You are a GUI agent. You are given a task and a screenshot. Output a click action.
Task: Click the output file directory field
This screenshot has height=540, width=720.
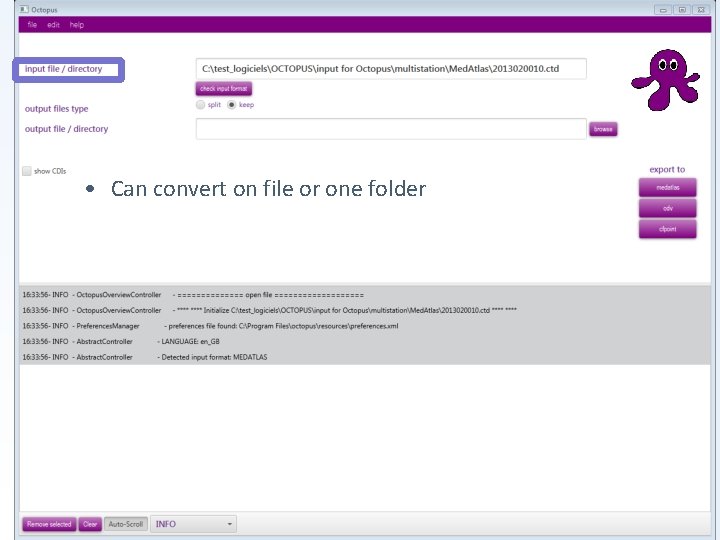[391, 129]
